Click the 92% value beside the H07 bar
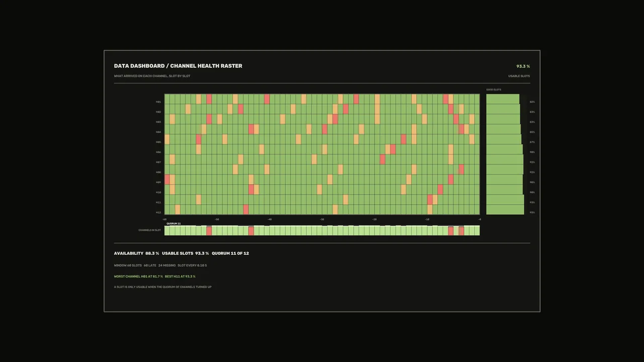Viewport: 644px width, 362px height. [x=532, y=162]
